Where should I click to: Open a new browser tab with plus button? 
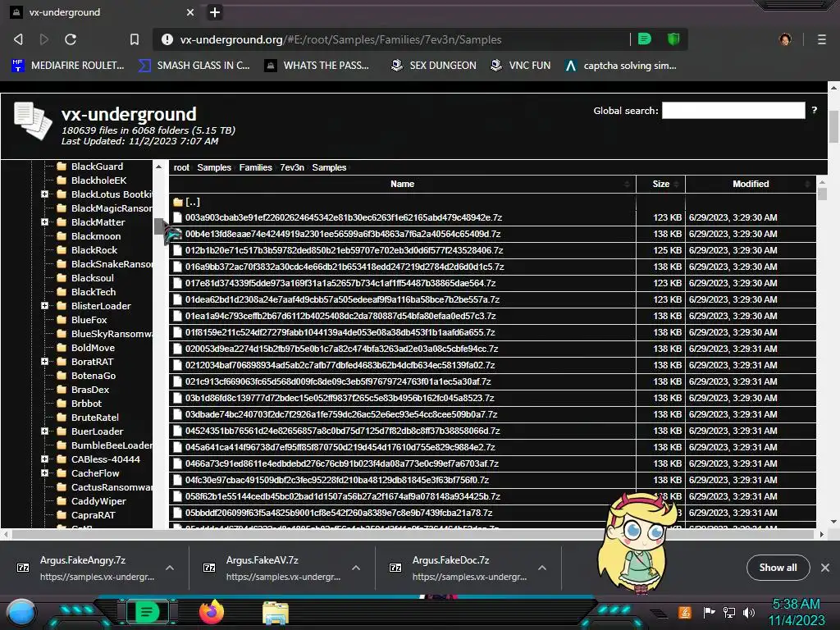coord(215,12)
